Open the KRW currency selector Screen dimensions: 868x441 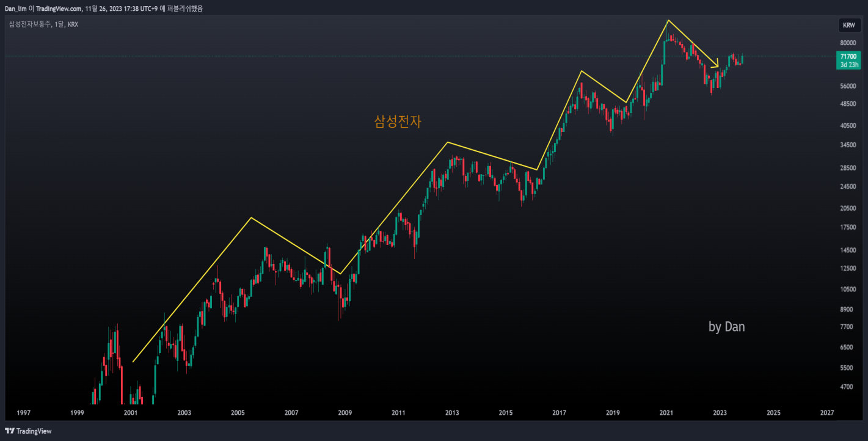point(848,25)
